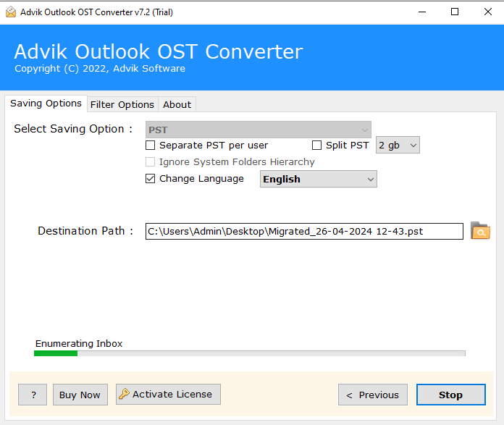Switch to the Saving Options tab
The height and width of the screenshot is (425, 504).
click(x=46, y=104)
